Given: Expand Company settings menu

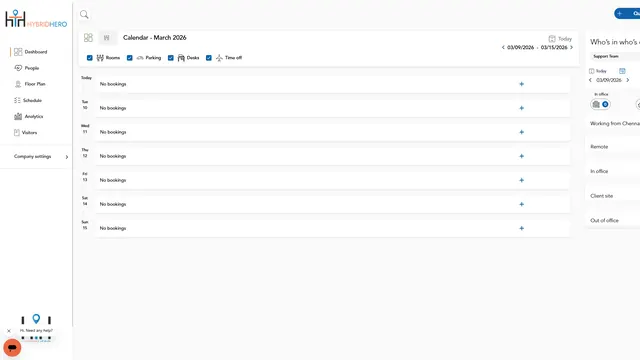Looking at the screenshot, I should click(x=41, y=157).
